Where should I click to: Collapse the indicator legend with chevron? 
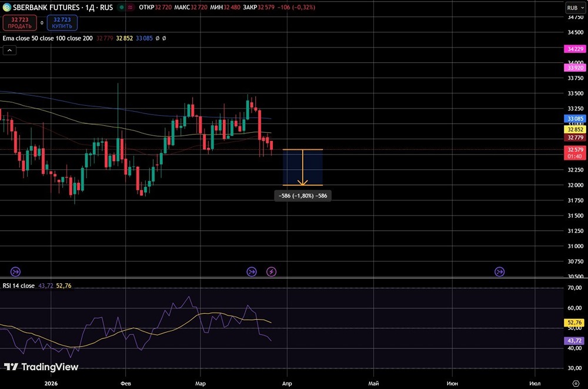(x=9, y=51)
